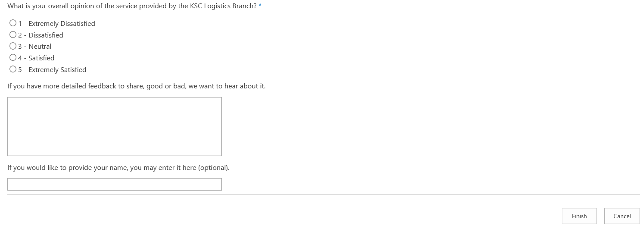Click the blue required asterisk
The width and height of the screenshot is (644, 235).
[x=260, y=6]
